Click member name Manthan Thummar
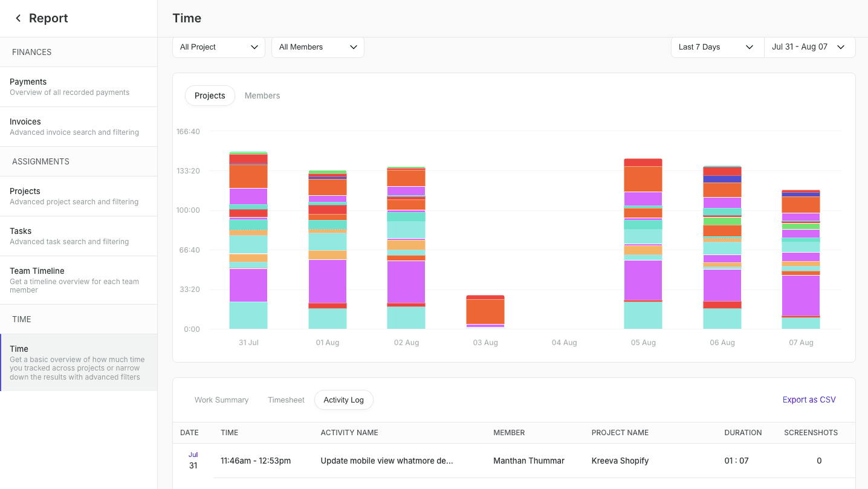The height and width of the screenshot is (489, 868). point(529,461)
